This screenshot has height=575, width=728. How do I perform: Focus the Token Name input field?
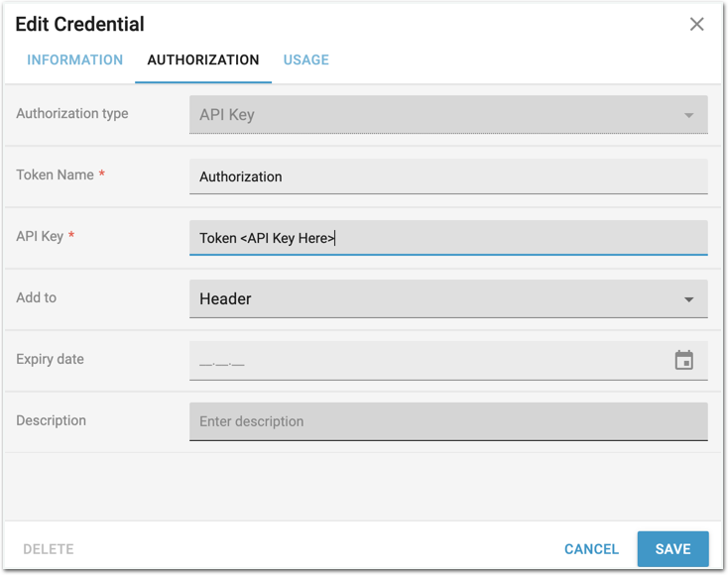pos(447,176)
